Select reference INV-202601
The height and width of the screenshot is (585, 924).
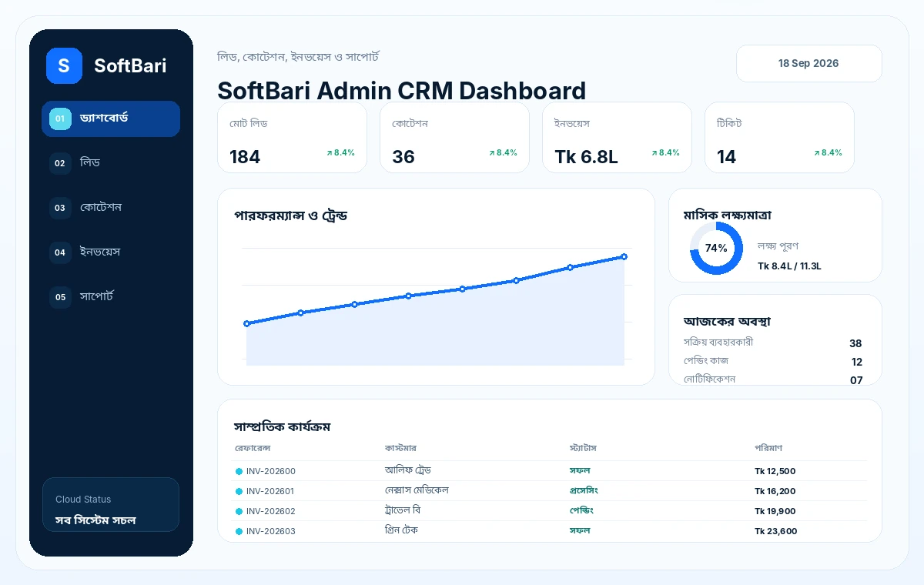271,491
